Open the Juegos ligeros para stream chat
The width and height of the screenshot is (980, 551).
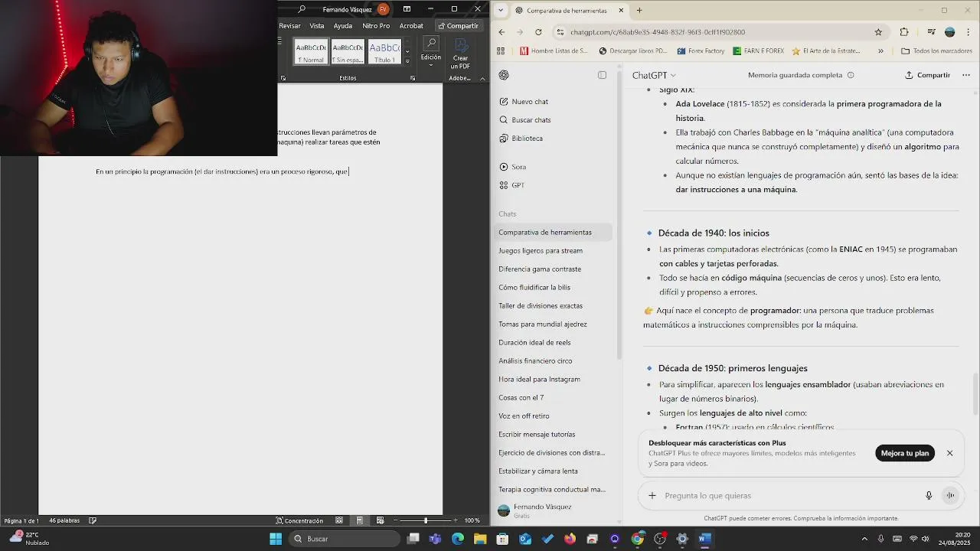click(x=541, y=250)
